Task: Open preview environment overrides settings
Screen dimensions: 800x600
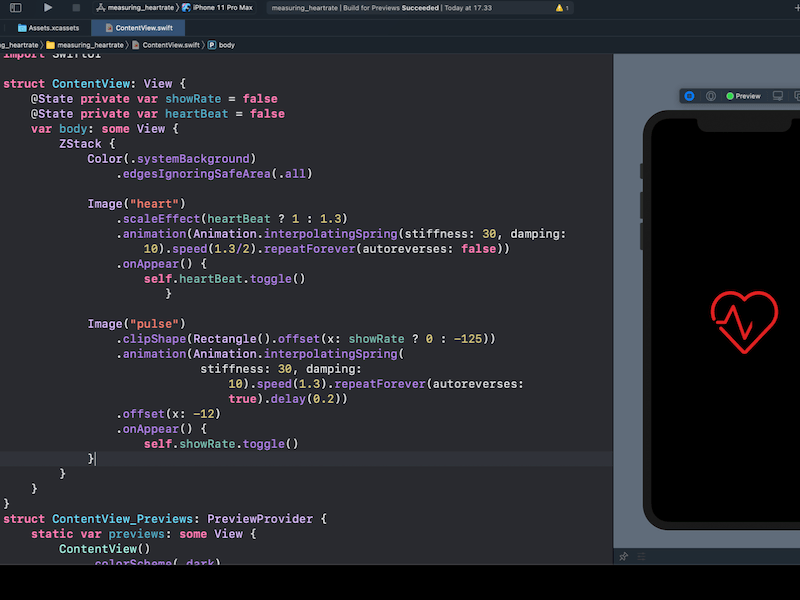Action: tap(643, 557)
